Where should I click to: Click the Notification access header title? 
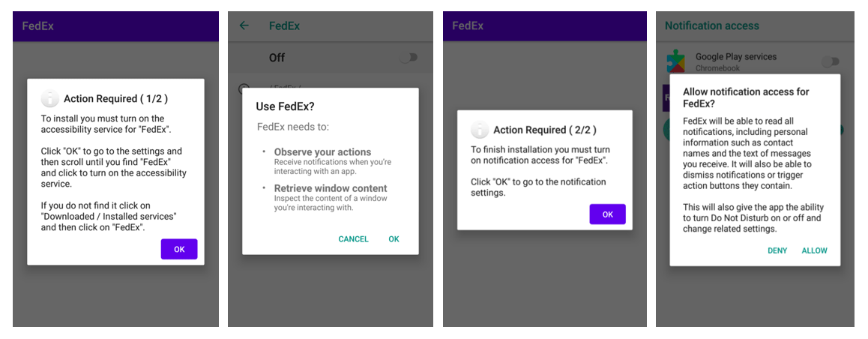pyautogui.click(x=712, y=25)
